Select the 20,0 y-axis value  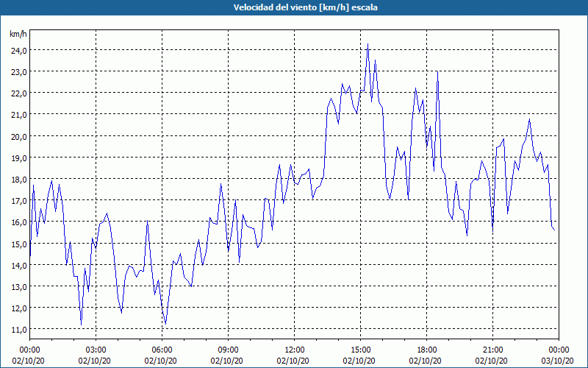coord(18,137)
